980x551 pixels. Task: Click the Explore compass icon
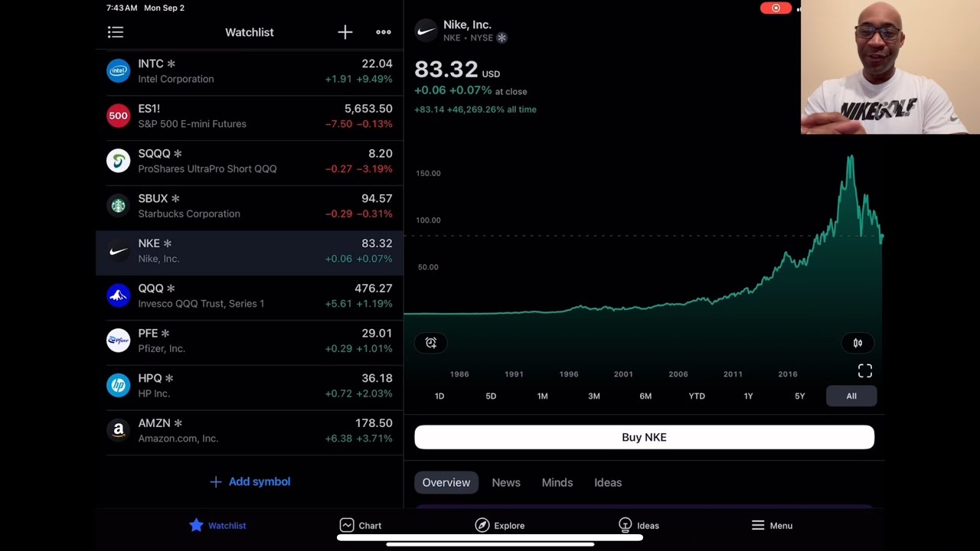pos(482,525)
